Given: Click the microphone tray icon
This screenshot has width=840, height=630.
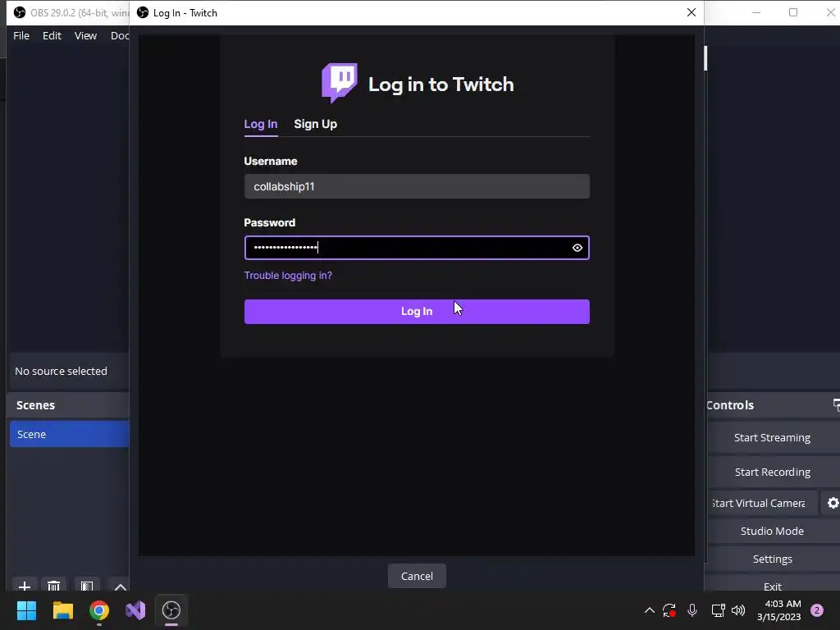Looking at the screenshot, I should 692,610.
